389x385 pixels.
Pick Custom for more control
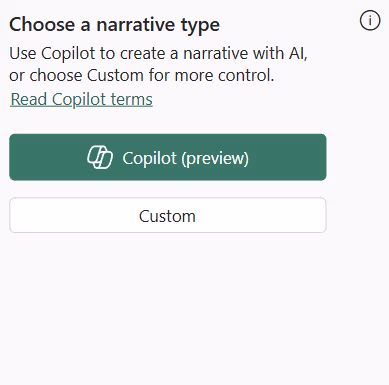coord(168,215)
